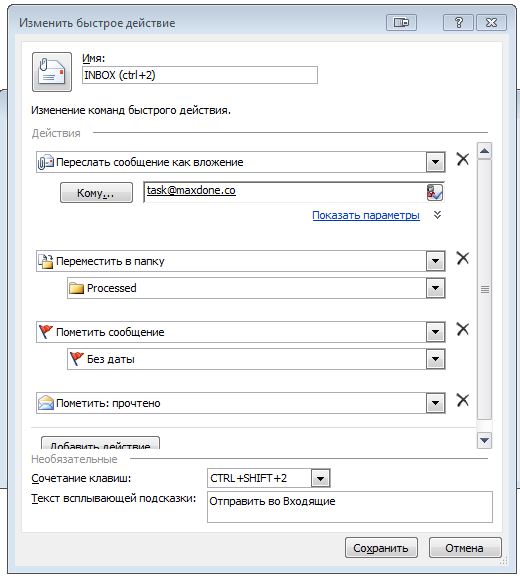Expand the double chevron next to show options

tap(437, 215)
